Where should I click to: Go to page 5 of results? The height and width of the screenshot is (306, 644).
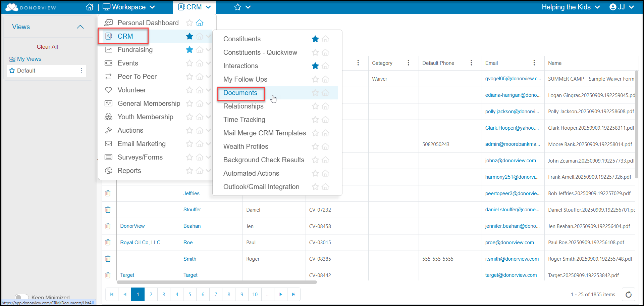[x=190, y=294]
